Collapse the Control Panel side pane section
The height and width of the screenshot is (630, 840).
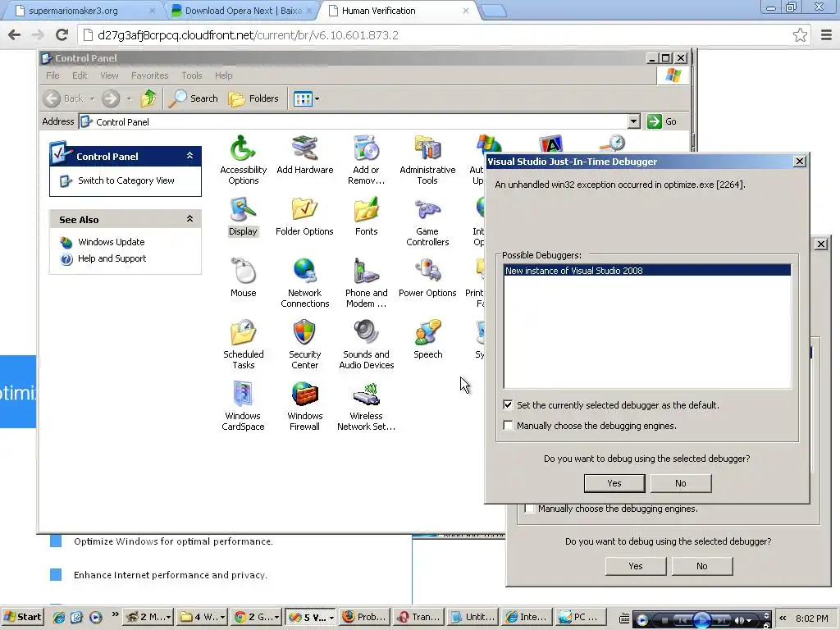[189, 156]
